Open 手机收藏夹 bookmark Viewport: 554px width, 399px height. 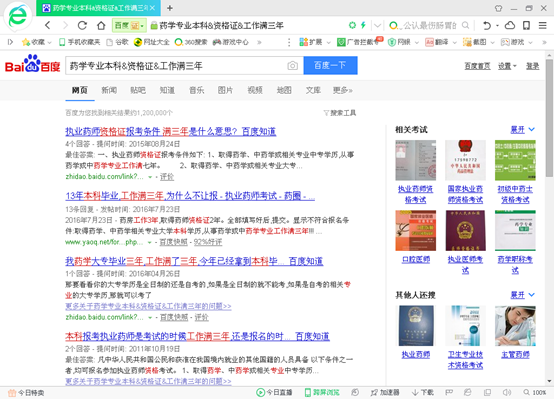click(79, 42)
